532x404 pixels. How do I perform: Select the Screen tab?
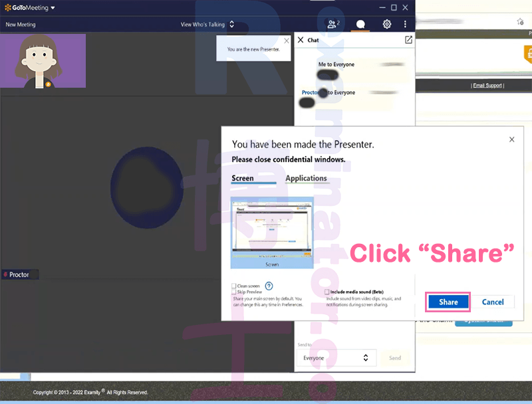(x=243, y=178)
